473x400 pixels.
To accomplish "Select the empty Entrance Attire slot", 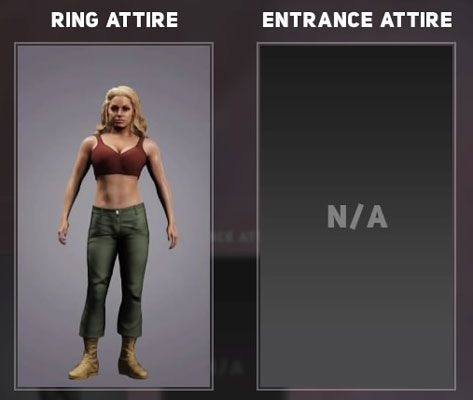I will (x=356, y=216).
